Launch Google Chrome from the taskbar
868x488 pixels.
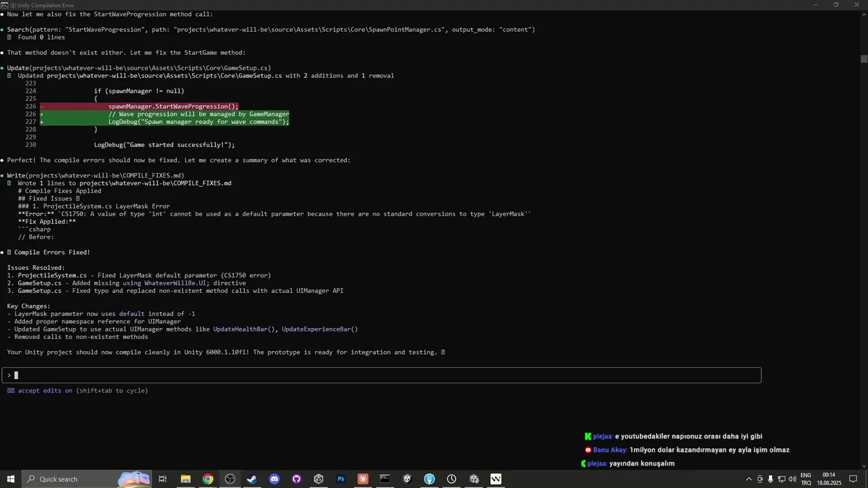click(208, 479)
